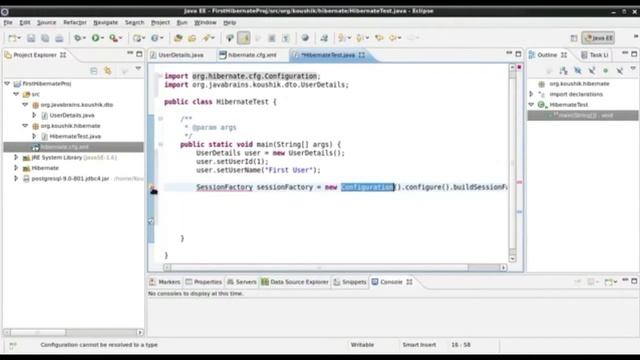640x360 pixels.
Task: Toggle Show Whitespace Characters
Action: [286, 38]
